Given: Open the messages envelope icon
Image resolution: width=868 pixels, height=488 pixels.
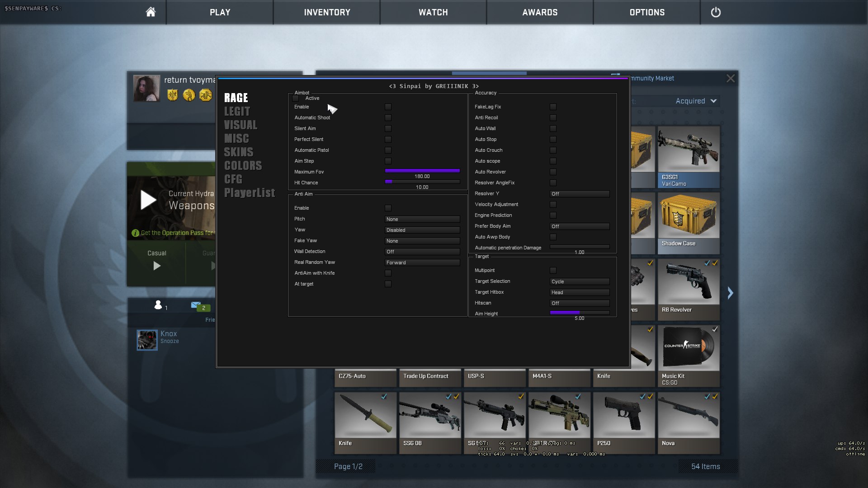Looking at the screenshot, I should pyautogui.click(x=196, y=305).
